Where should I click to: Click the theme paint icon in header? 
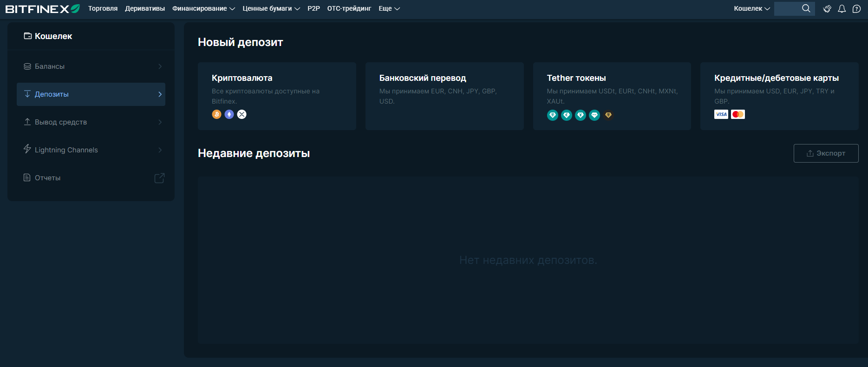tap(827, 9)
